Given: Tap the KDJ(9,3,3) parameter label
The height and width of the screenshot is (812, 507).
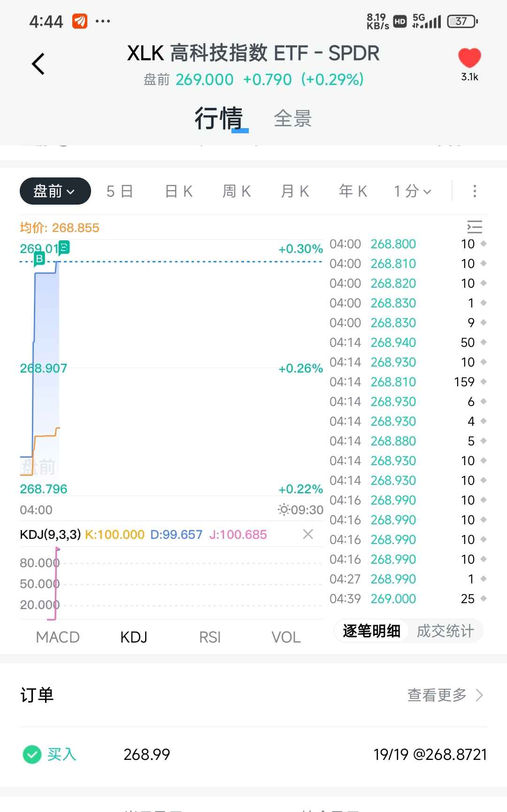Looking at the screenshot, I should pos(50,534).
